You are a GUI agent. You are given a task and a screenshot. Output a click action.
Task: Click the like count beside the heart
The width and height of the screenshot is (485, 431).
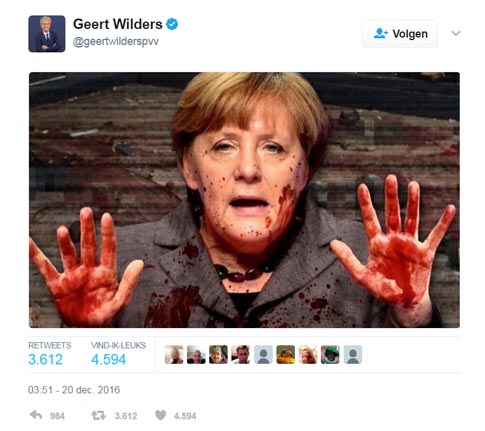point(185,416)
